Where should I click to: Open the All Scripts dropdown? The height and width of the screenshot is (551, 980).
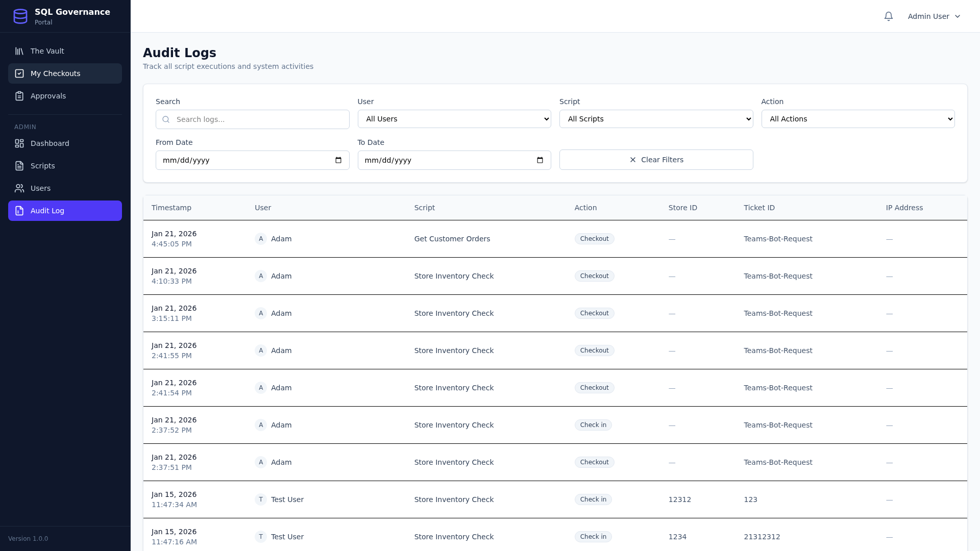pos(656,118)
